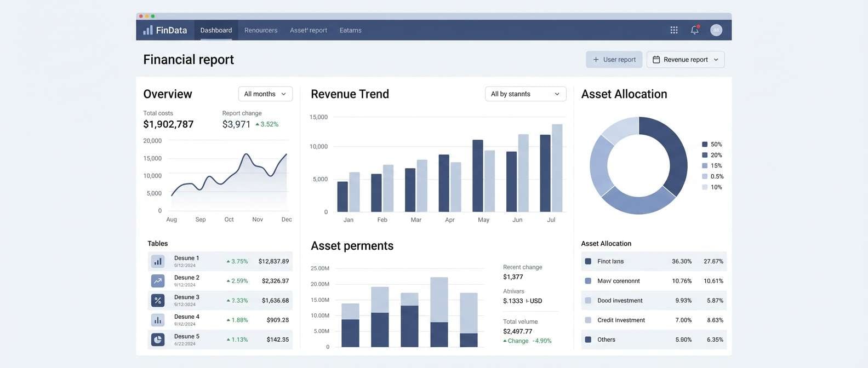868x368 pixels.
Task: Click the Desune 4 bar chart icon
Action: click(158, 320)
